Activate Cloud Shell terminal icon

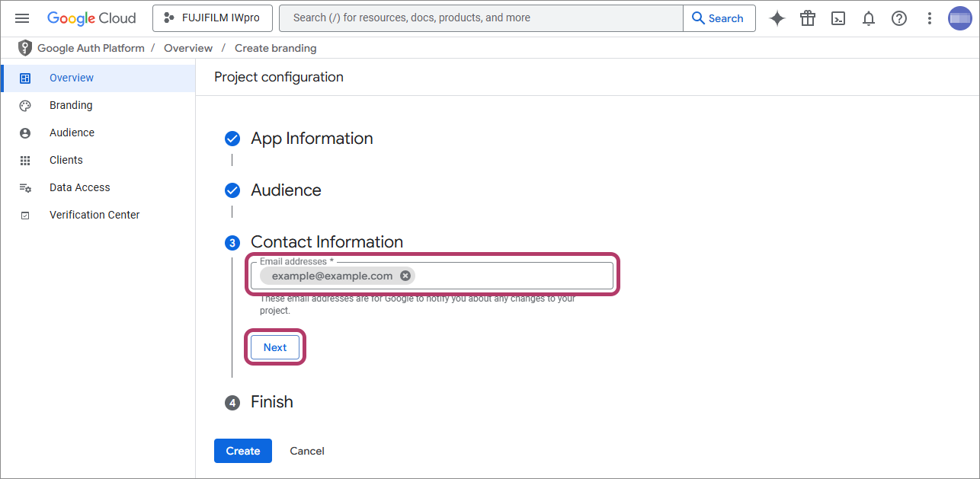point(838,18)
